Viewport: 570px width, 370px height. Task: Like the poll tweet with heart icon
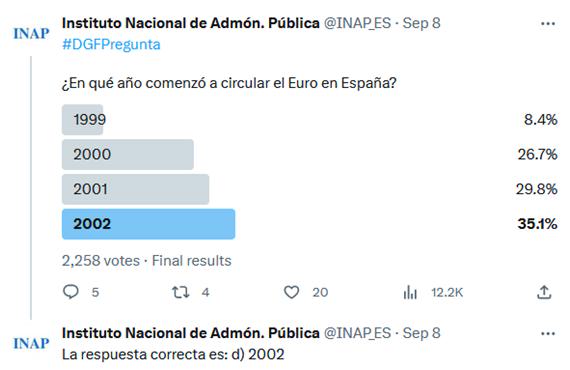(x=292, y=292)
